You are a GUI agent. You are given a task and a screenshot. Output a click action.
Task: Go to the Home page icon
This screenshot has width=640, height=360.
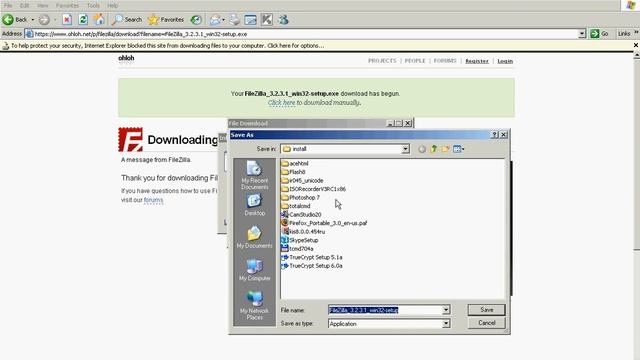(99, 19)
